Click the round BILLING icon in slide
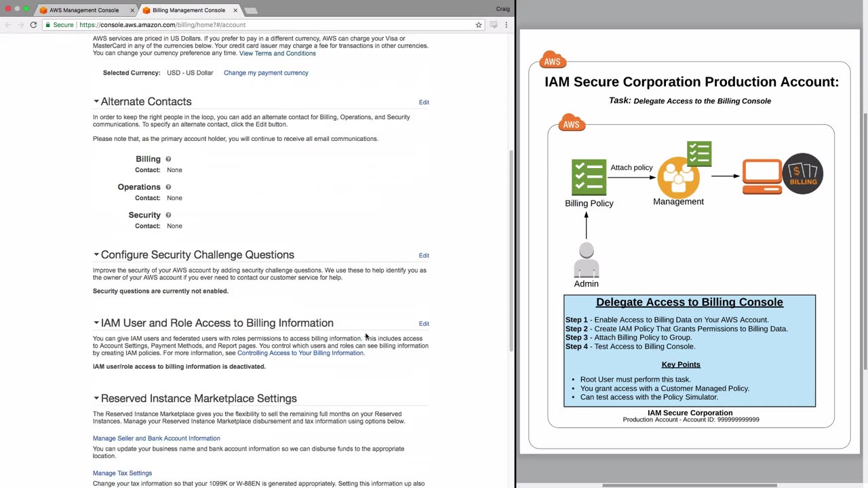The height and width of the screenshot is (488, 868). (x=803, y=174)
